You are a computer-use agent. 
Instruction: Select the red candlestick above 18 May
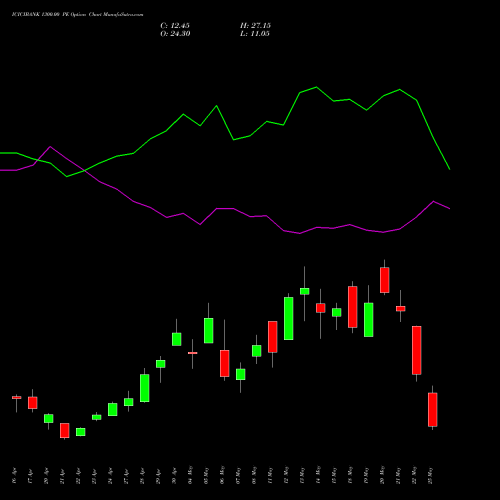click(x=353, y=307)
